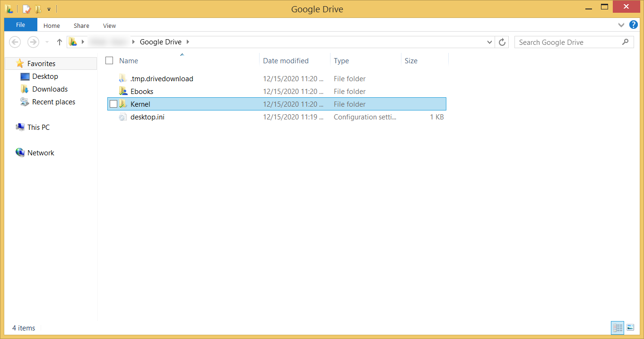
Task: Click the Back navigation button
Action: coord(15,42)
